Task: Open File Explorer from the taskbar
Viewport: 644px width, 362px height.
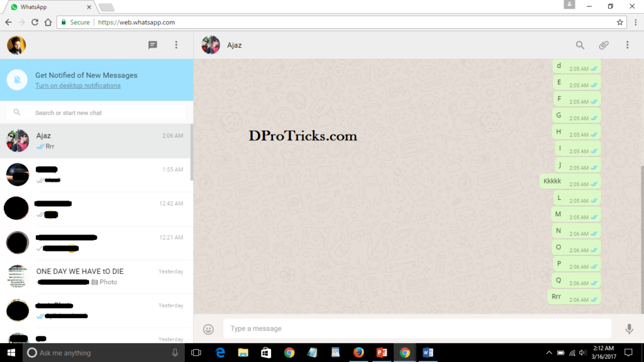Action: (x=243, y=353)
